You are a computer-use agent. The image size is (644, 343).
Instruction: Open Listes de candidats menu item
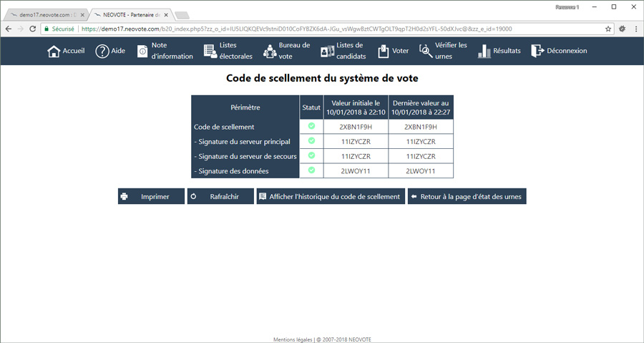coord(343,51)
